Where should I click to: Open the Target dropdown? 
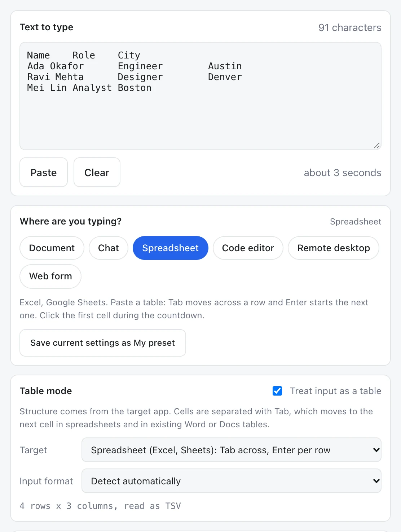(232, 450)
